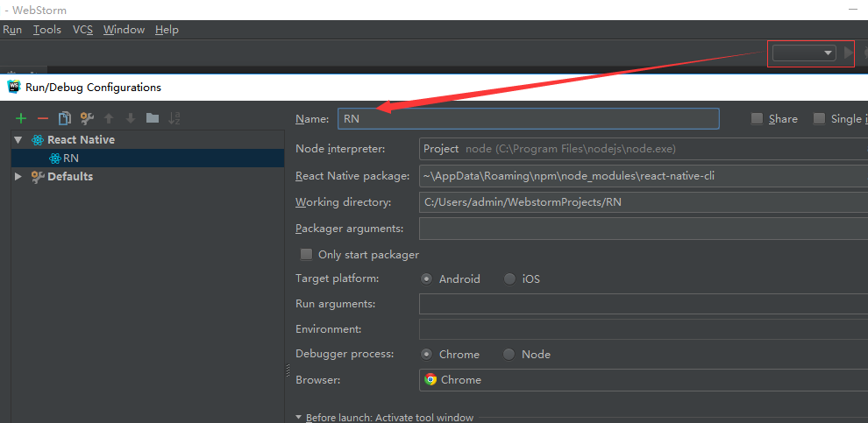
Task: Click the Chrome icon in the Browser field
Action: tap(430, 380)
